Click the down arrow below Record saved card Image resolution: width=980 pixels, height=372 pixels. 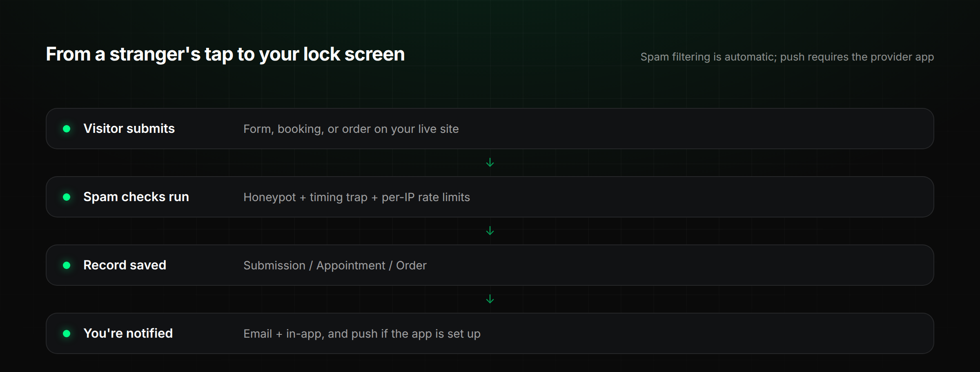490,299
